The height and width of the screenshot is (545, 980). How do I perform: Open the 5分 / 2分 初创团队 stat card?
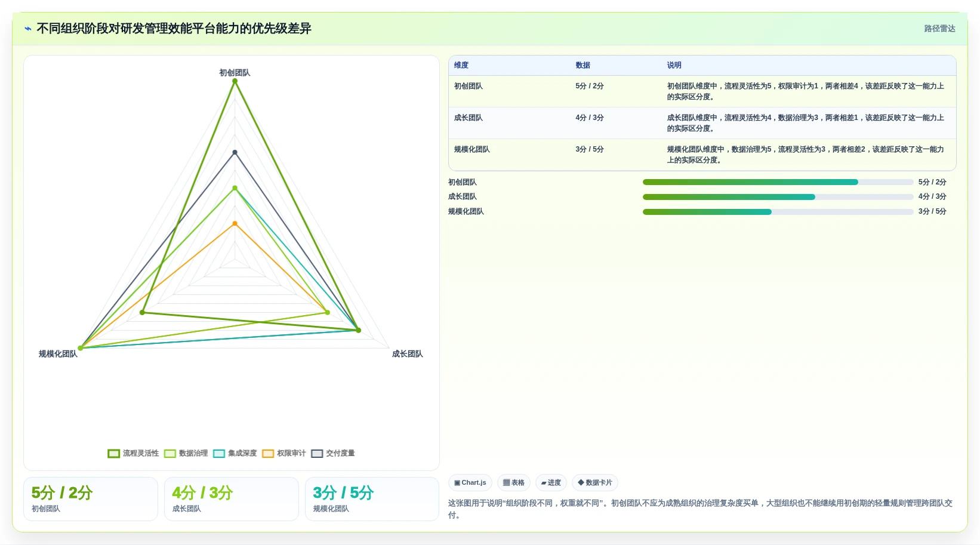[91, 499]
